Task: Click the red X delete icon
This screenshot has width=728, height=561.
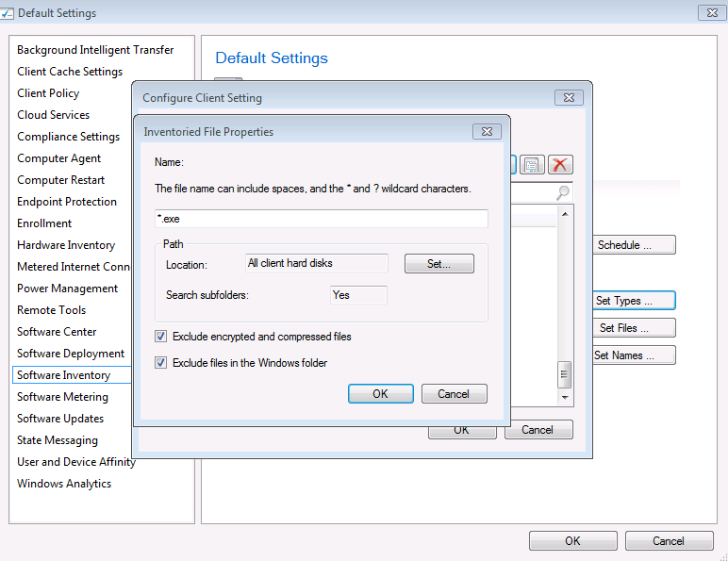Action: pyautogui.click(x=561, y=165)
